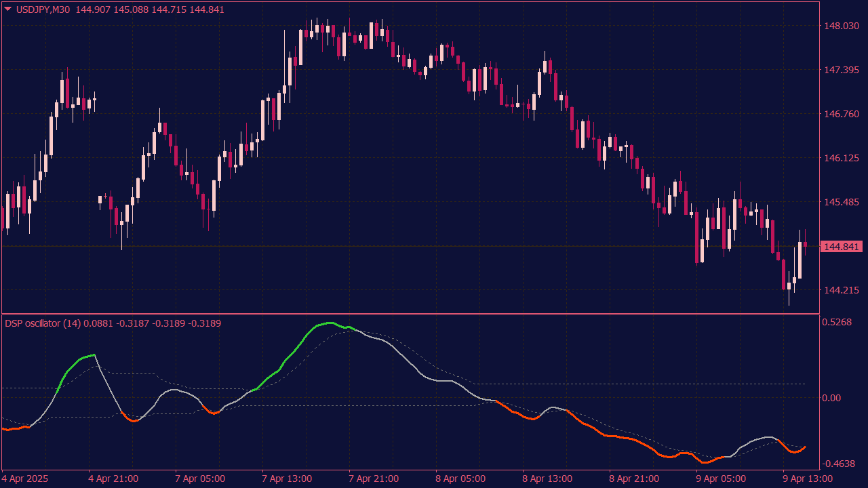Click the 148.030 price axis label

[x=841, y=26]
